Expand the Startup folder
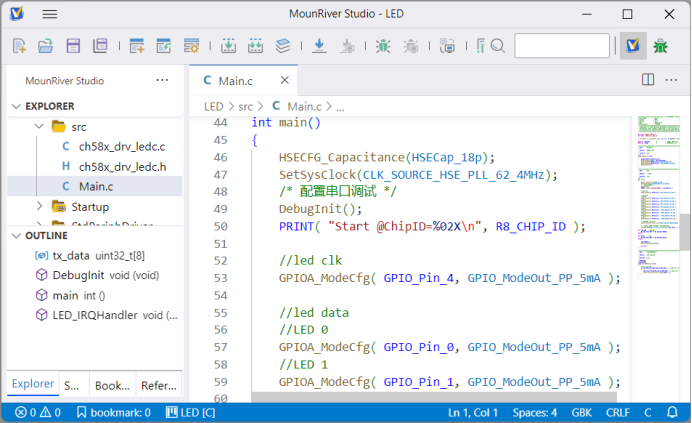692x423 pixels. [39, 206]
